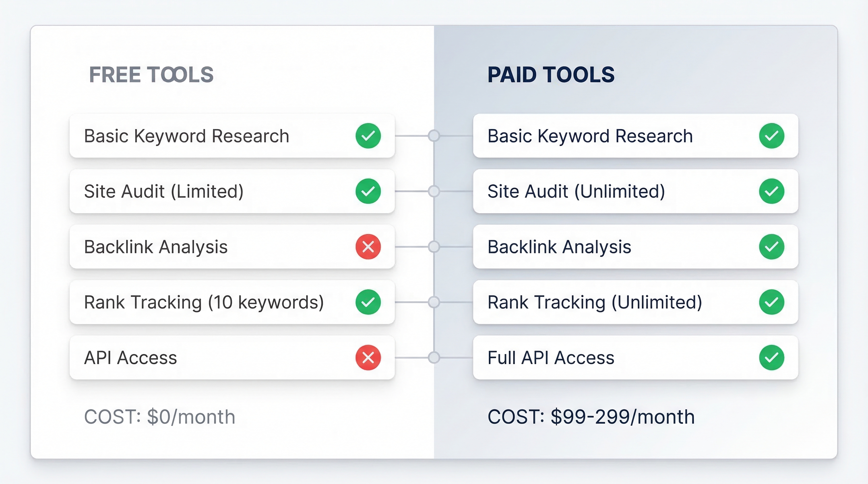Click the connector node between the Rank Tracking rows
This screenshot has height=484, width=868.
[x=434, y=302]
